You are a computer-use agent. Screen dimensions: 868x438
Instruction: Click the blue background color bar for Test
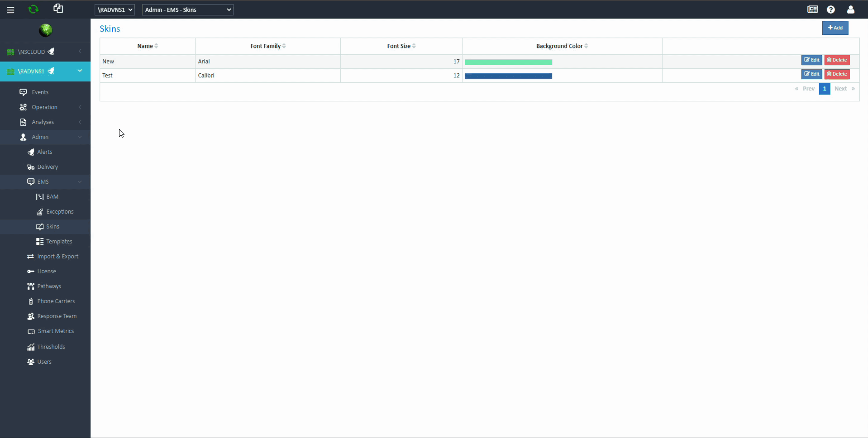coord(509,76)
